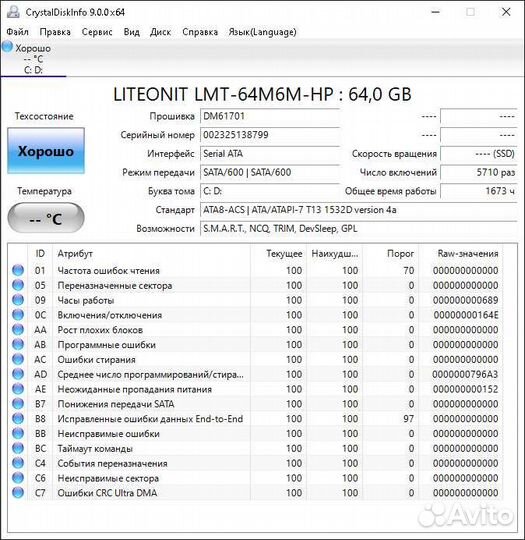The image size is (525, 540).
Task: Select the Ошибки стирания row
Action: tap(255, 359)
